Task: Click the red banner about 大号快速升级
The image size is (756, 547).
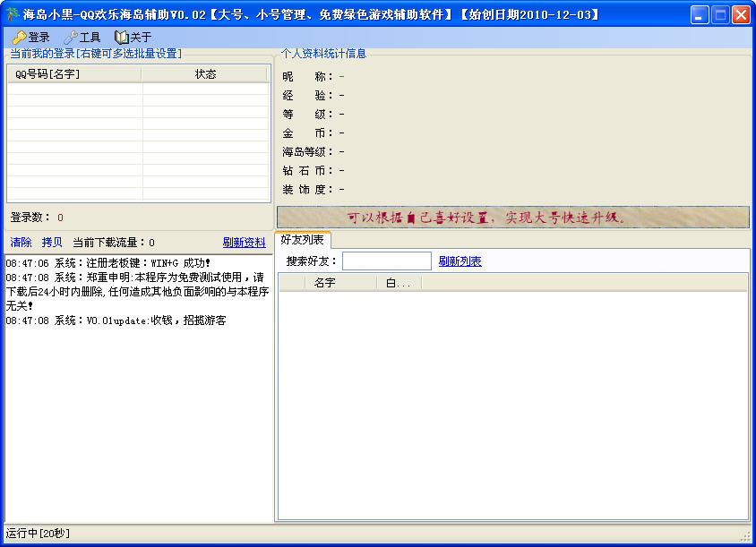Action: pyautogui.click(x=513, y=218)
